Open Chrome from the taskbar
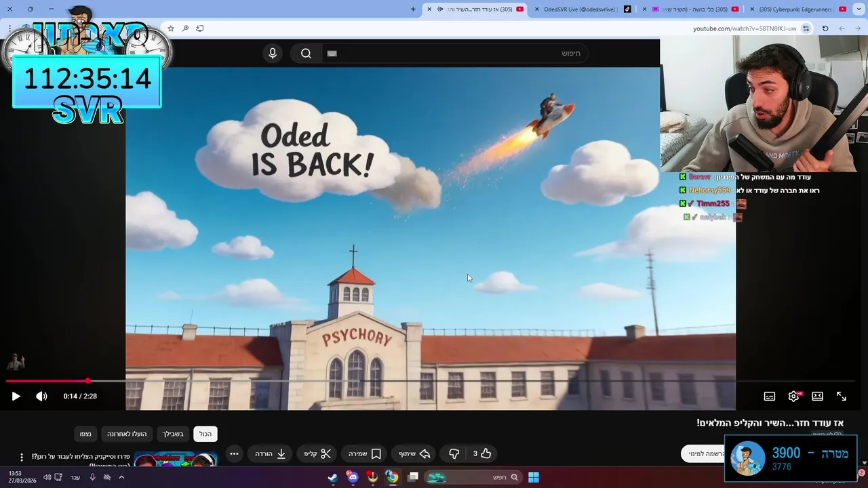 pyautogui.click(x=392, y=477)
